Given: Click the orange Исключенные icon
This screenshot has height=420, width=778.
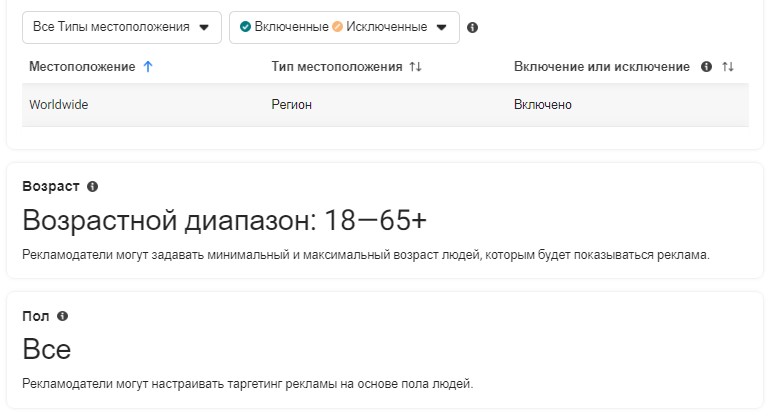Looking at the screenshot, I should (337, 27).
